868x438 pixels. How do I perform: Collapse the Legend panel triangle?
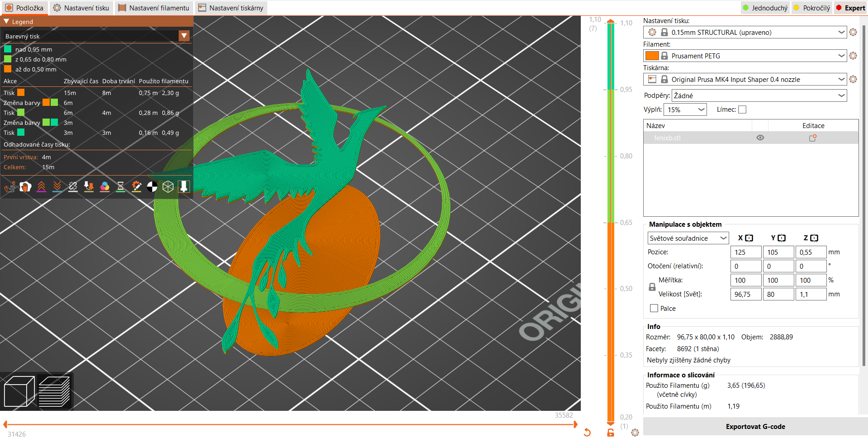pyautogui.click(x=6, y=21)
